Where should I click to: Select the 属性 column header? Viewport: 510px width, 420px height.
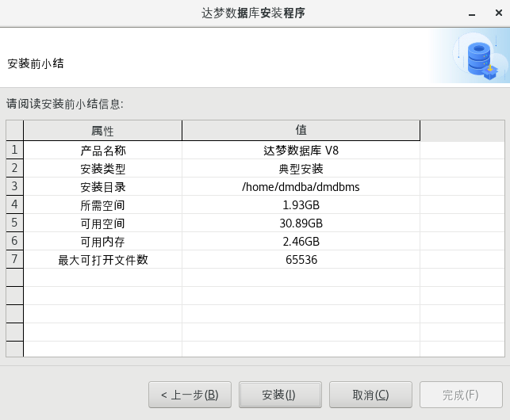click(102, 131)
